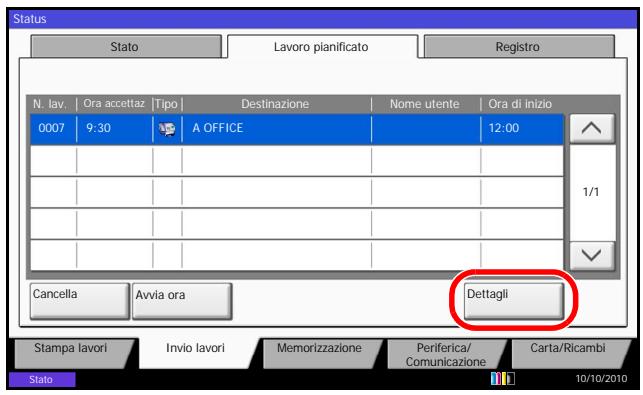Open the Stampa lavori tab
Screen dimensions: 643x395
click(71, 353)
